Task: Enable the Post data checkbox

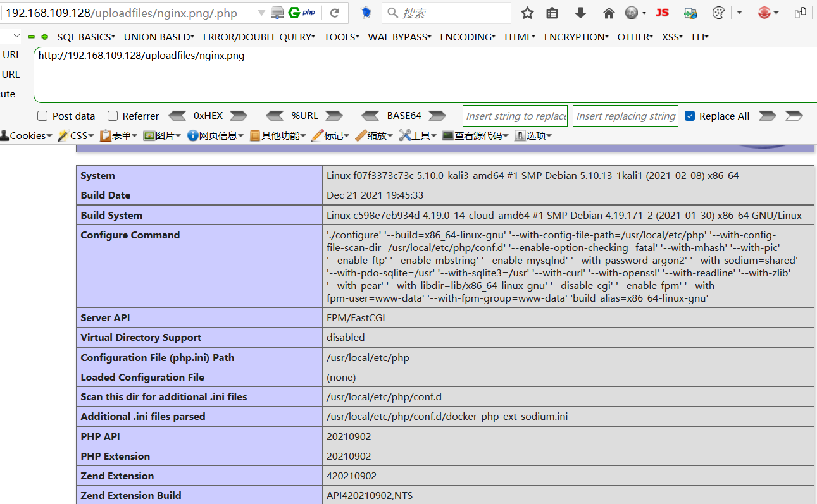Action: (42, 116)
